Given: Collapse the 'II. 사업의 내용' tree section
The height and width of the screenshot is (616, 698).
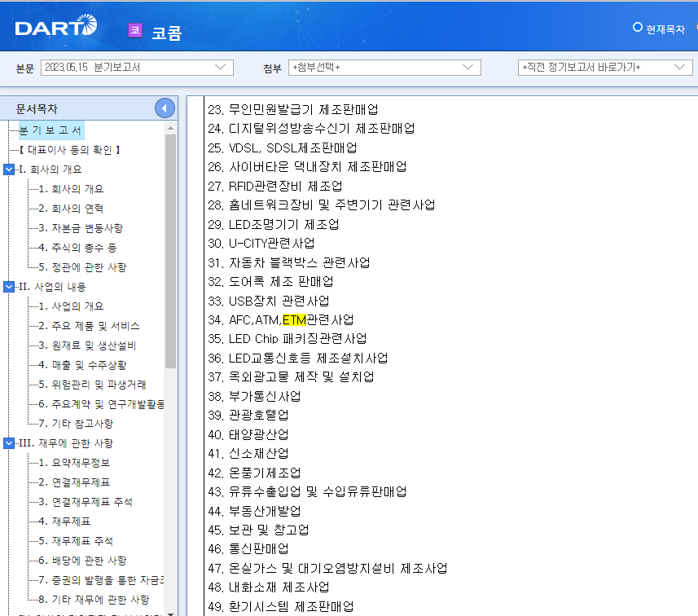Looking at the screenshot, I should click(8, 287).
